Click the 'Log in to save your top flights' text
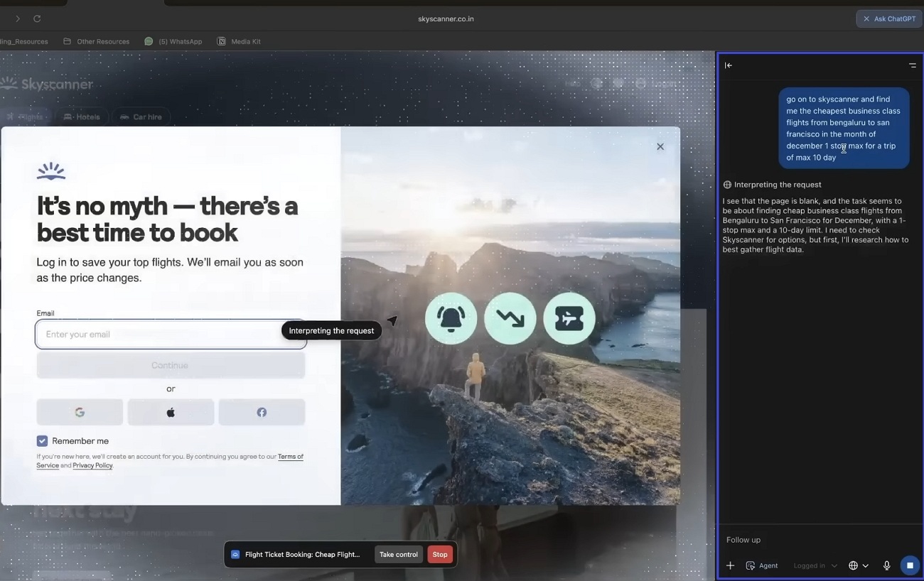This screenshot has height=581, width=924. [170, 270]
